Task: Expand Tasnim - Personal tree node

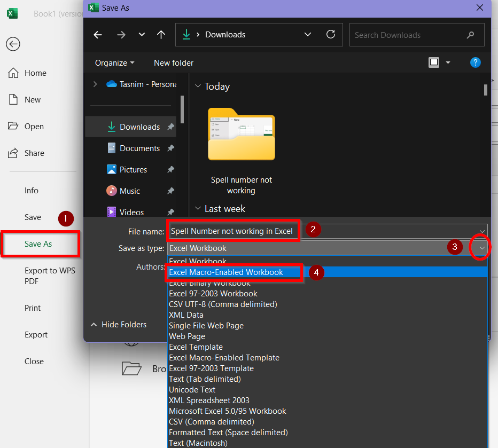Action: (x=95, y=84)
